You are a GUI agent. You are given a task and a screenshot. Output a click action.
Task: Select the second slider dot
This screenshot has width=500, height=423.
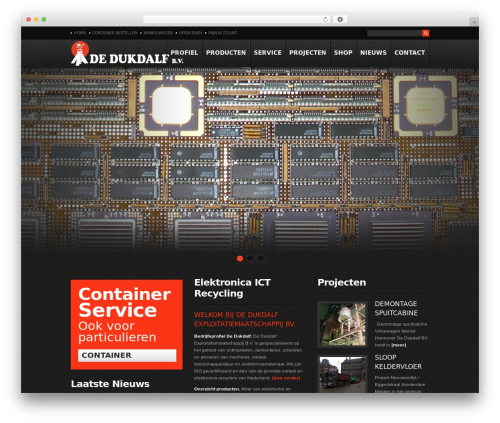[x=250, y=258]
